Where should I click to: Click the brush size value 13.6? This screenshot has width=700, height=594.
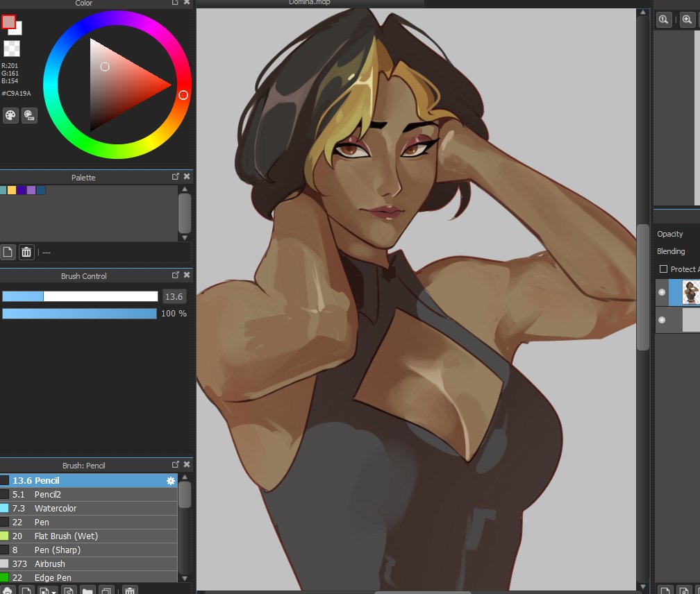point(174,296)
